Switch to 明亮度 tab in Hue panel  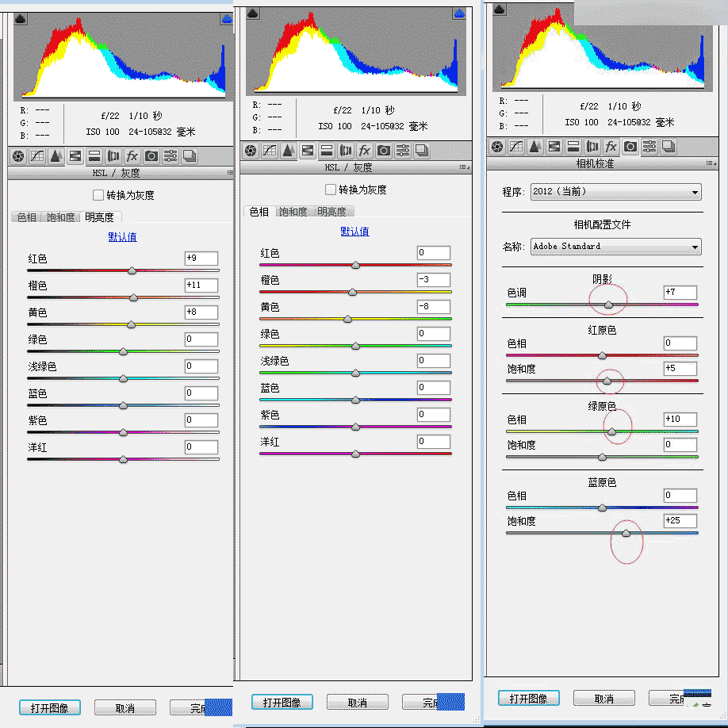[x=332, y=212]
